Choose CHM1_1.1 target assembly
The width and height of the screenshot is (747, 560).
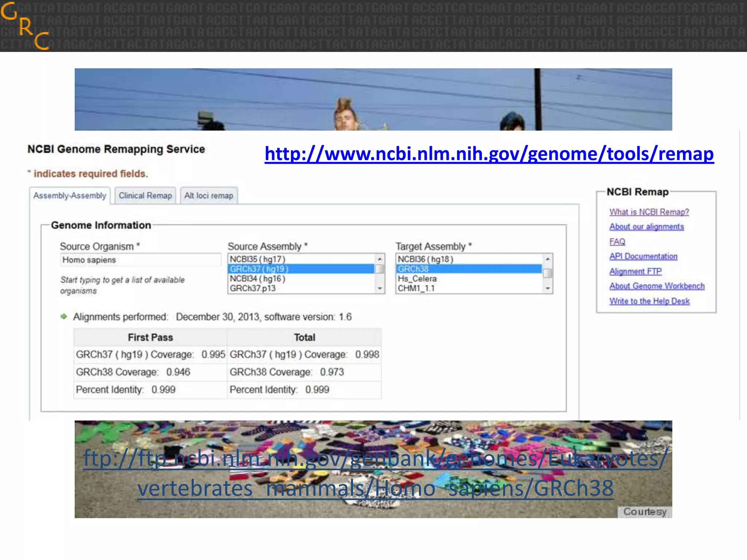(469, 288)
